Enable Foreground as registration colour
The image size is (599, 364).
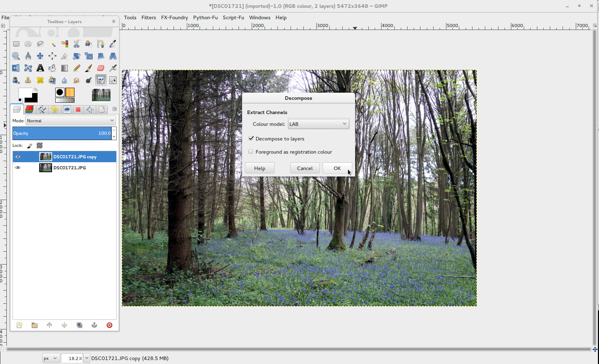click(x=251, y=152)
